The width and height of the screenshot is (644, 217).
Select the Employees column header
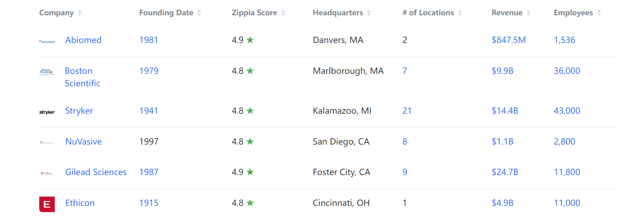(573, 13)
